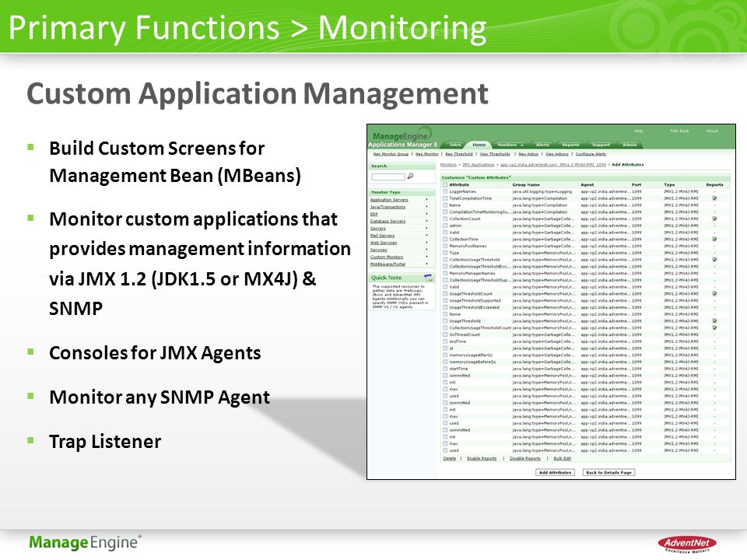Check the LoggerNames attribute checkbox

pyautogui.click(x=445, y=191)
